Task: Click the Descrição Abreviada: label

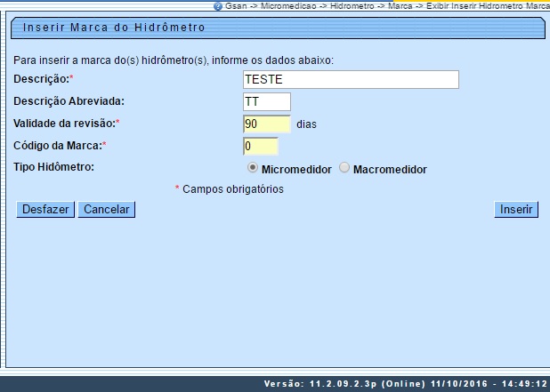Action: pyautogui.click(x=69, y=101)
